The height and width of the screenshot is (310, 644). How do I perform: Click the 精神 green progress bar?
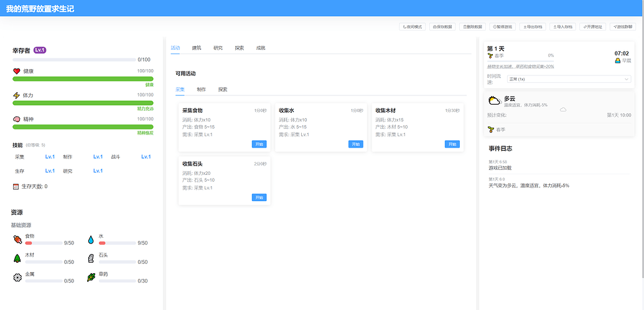pos(83,127)
